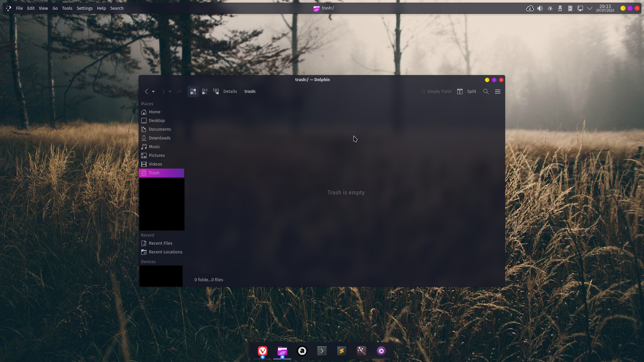Open the black 'a' app in the dock
This screenshot has height=362, width=644.
coord(302,351)
